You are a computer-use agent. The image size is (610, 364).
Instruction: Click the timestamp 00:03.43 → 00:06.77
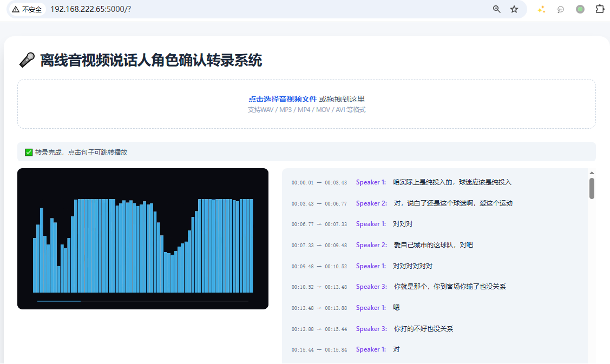(319, 204)
